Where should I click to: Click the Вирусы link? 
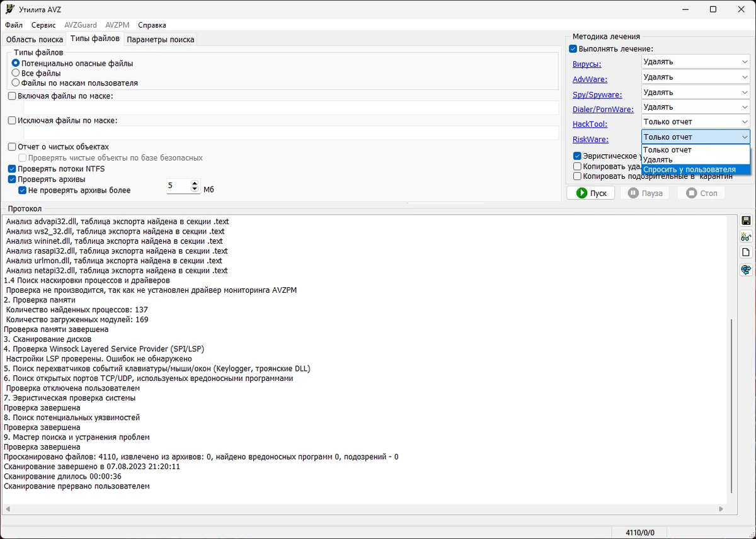[587, 64]
